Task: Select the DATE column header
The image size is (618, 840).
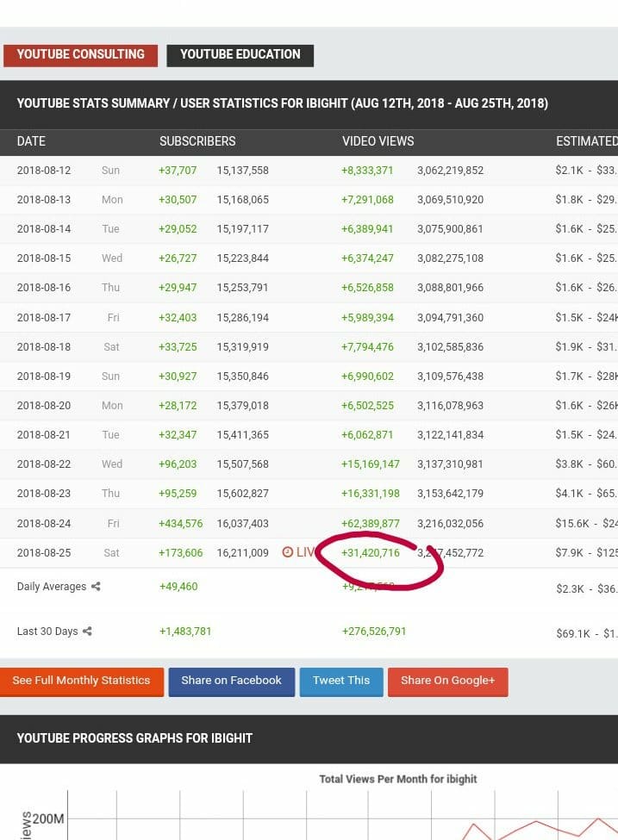Action: (31, 141)
